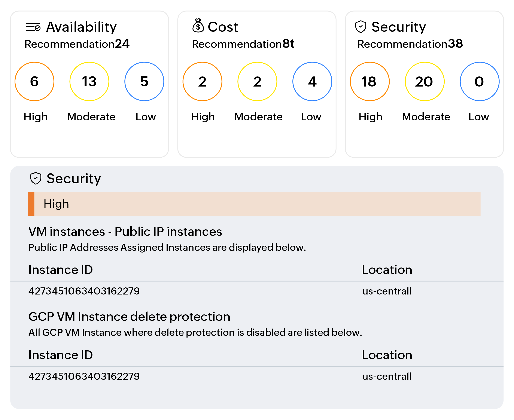The image size is (514, 420).
Task: Click the Availability list-check icon
Action: pos(33,27)
